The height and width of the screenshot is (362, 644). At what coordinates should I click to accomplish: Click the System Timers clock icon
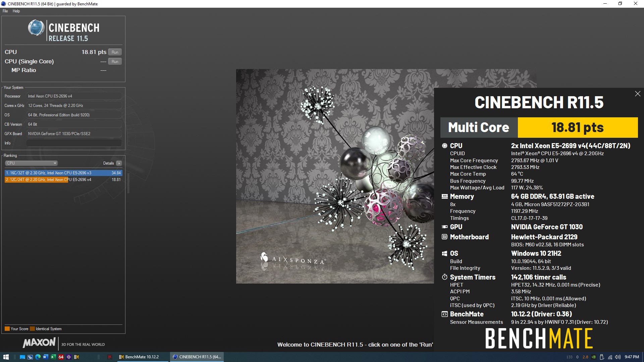pyautogui.click(x=444, y=277)
